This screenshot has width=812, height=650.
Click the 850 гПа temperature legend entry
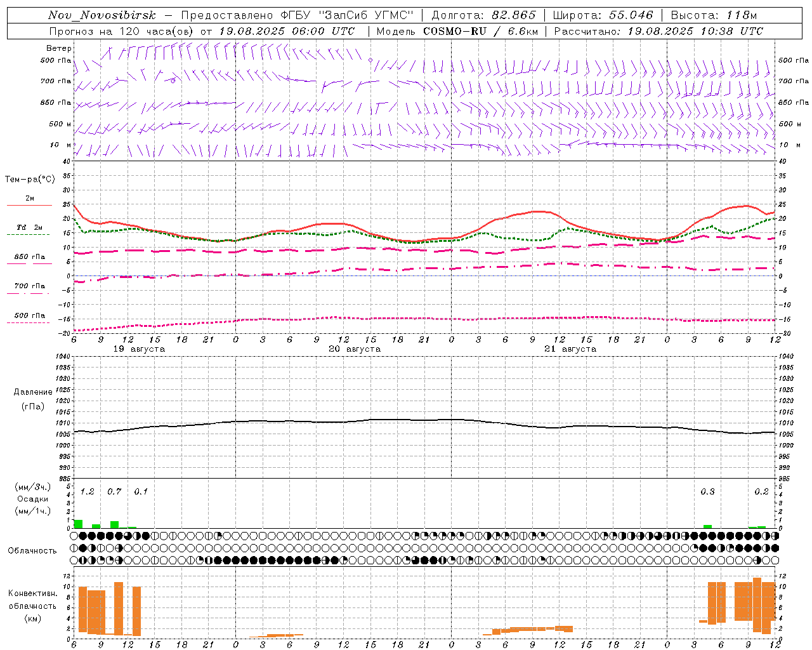30,257
